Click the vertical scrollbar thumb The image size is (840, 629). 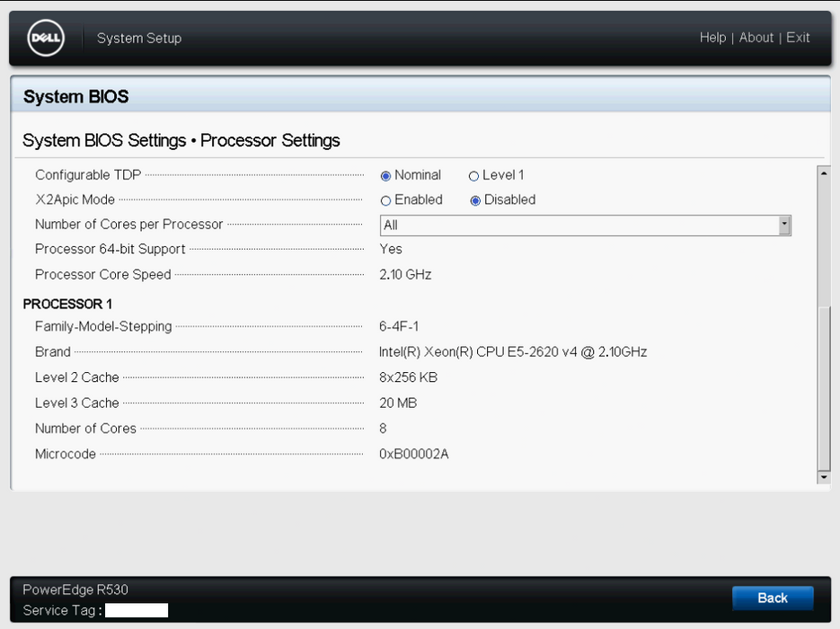tap(824, 388)
